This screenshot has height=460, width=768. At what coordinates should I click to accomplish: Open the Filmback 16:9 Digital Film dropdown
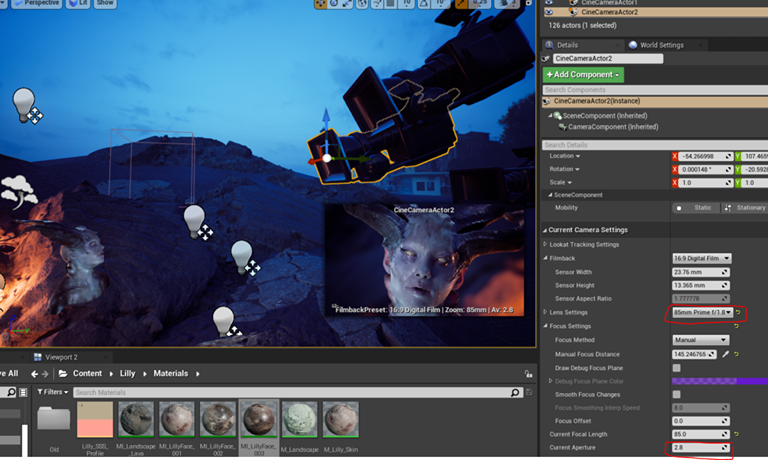pos(702,258)
